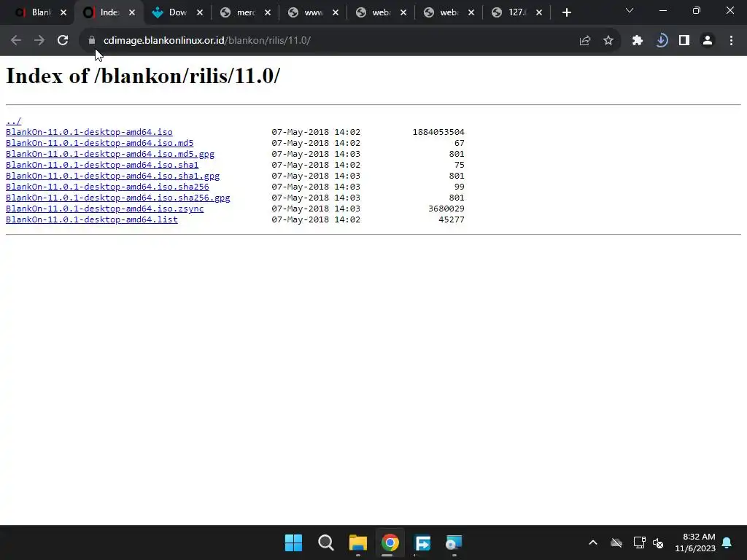This screenshot has height=560, width=747.
Task: Open the amd64.iso.sha256 file link
Action: click(x=107, y=187)
